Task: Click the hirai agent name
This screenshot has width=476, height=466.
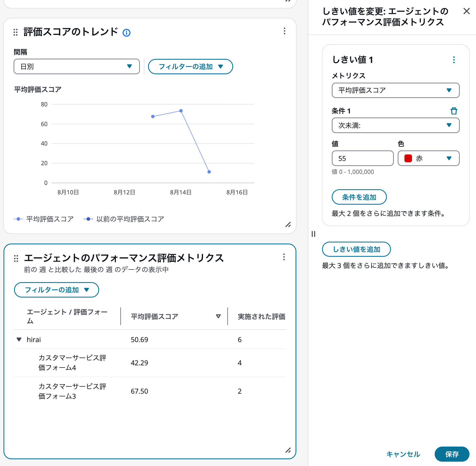Action: tap(34, 339)
